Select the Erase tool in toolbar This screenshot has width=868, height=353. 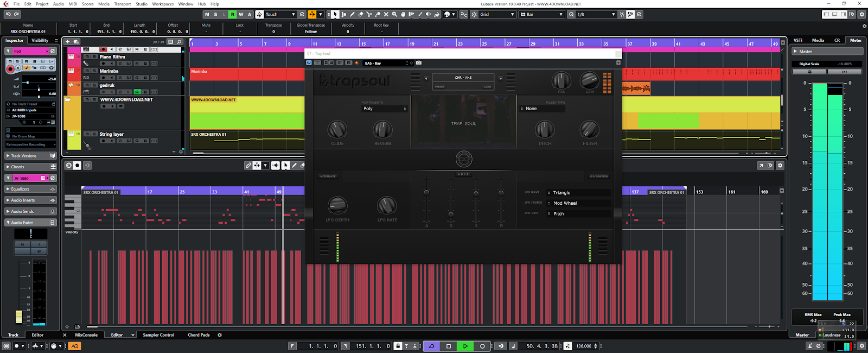pyautogui.click(x=361, y=14)
